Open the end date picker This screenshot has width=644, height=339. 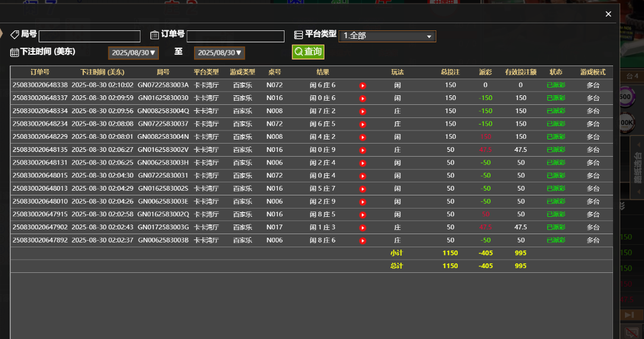click(219, 53)
